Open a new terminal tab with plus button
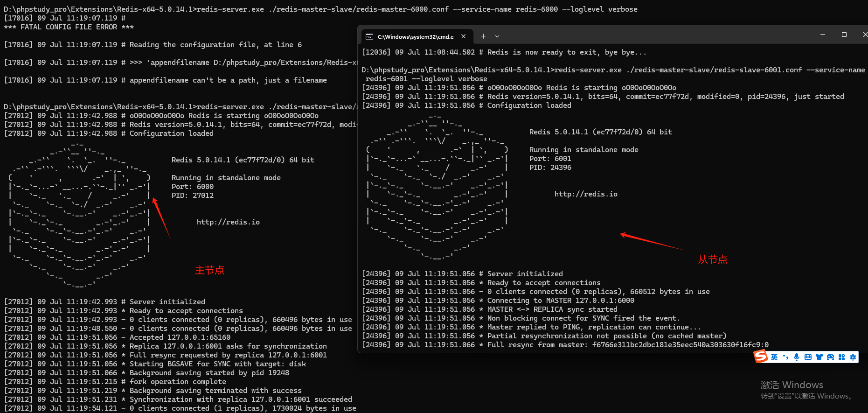Viewport: 868px width, 413px height. pos(483,36)
